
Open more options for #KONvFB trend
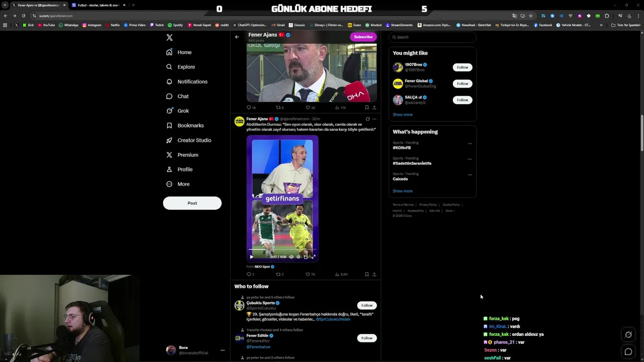470,144
